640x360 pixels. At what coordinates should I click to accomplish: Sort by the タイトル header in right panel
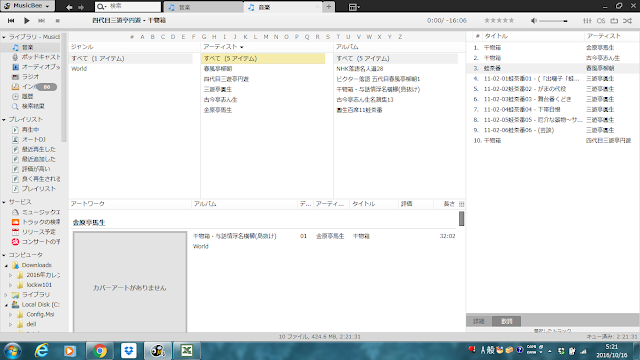tap(496, 36)
